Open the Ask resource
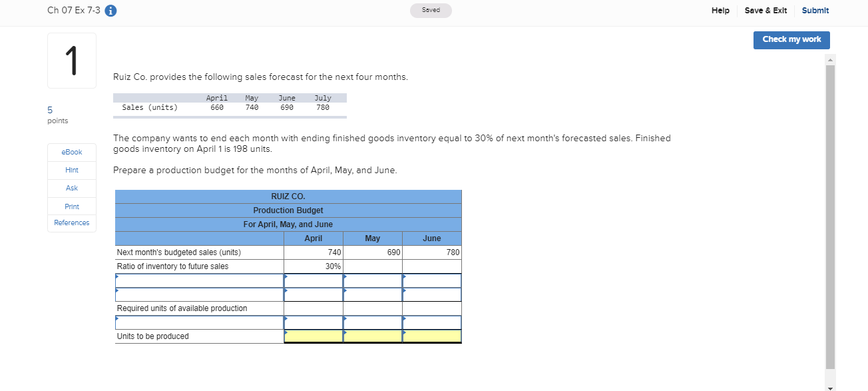Image resolution: width=868 pixels, height=391 pixels. (x=72, y=189)
